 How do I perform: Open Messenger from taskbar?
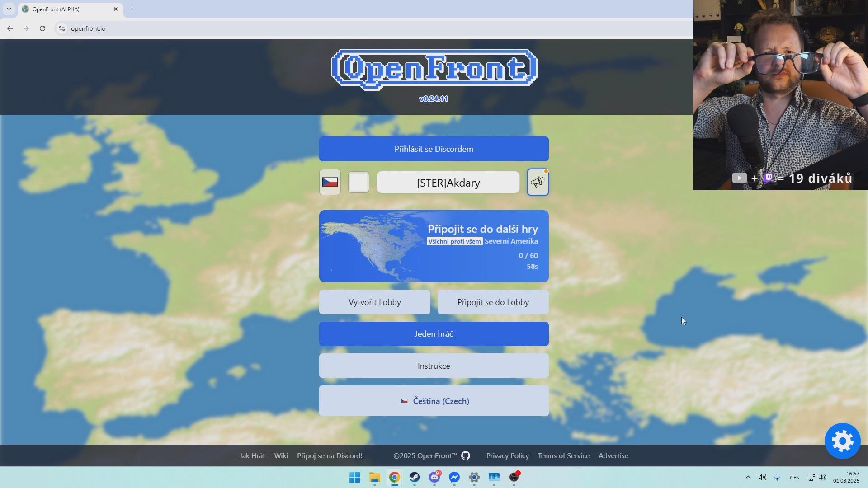[x=454, y=477]
